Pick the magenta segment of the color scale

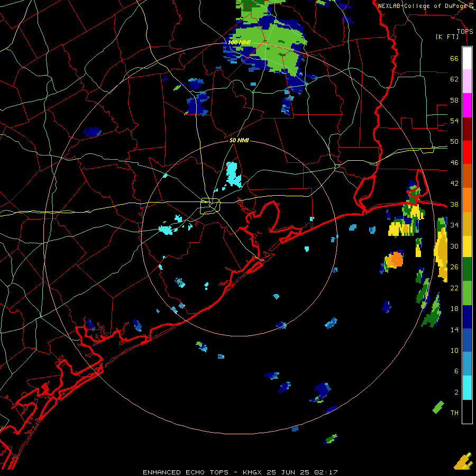tap(467, 105)
